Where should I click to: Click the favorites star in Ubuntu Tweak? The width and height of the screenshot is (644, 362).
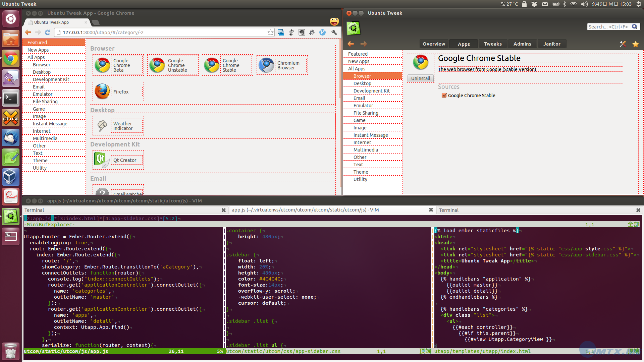click(x=636, y=44)
